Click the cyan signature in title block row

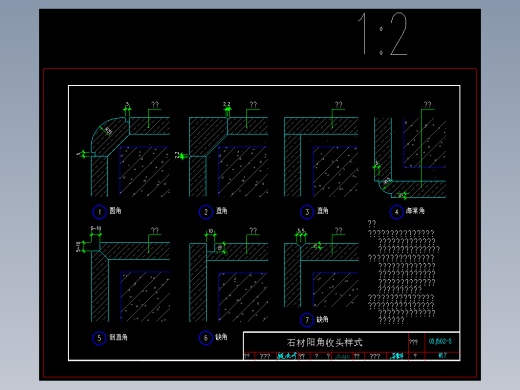click(287, 356)
